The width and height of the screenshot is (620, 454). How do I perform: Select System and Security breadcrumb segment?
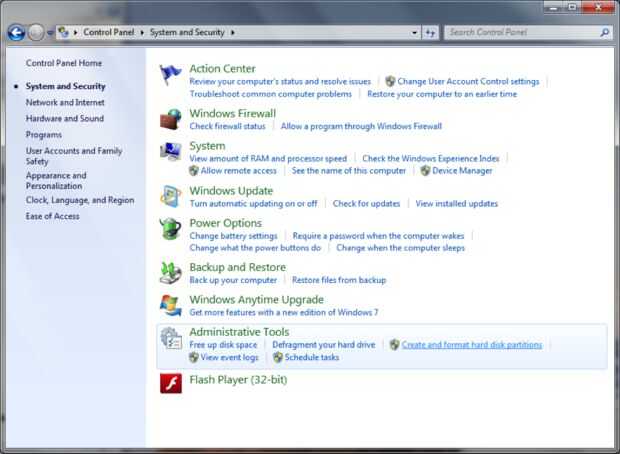[x=187, y=32]
